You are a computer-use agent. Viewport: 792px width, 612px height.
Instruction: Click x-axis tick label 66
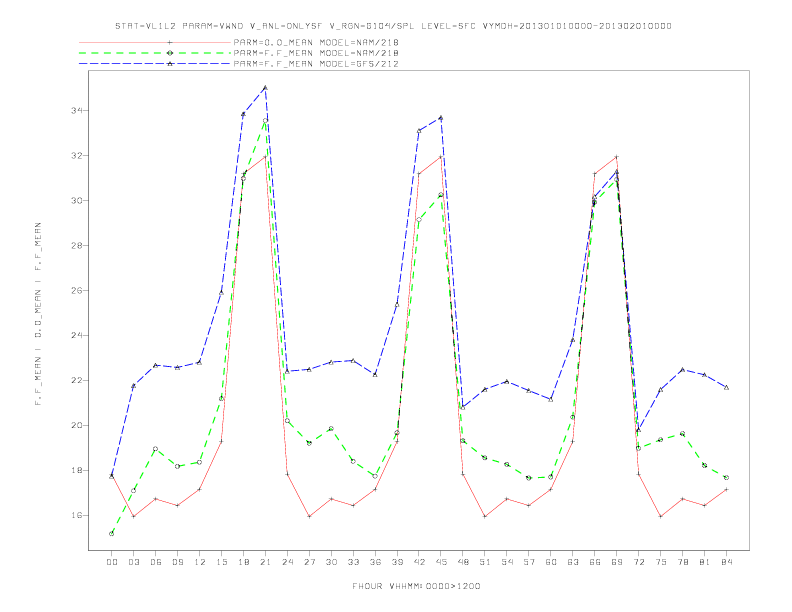pos(595,562)
